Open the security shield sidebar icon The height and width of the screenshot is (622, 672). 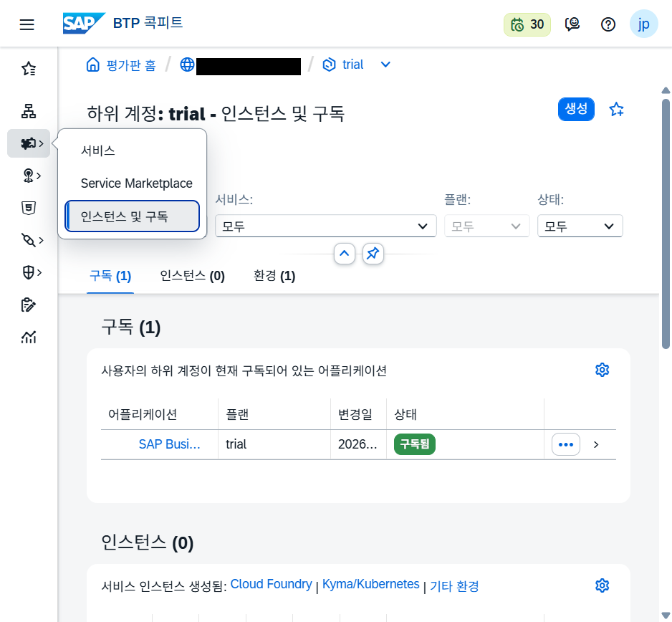pyautogui.click(x=28, y=272)
